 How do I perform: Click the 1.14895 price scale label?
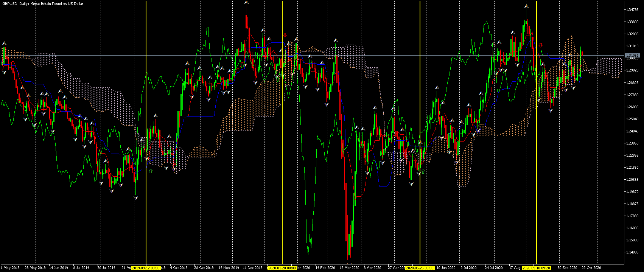click(x=632, y=252)
